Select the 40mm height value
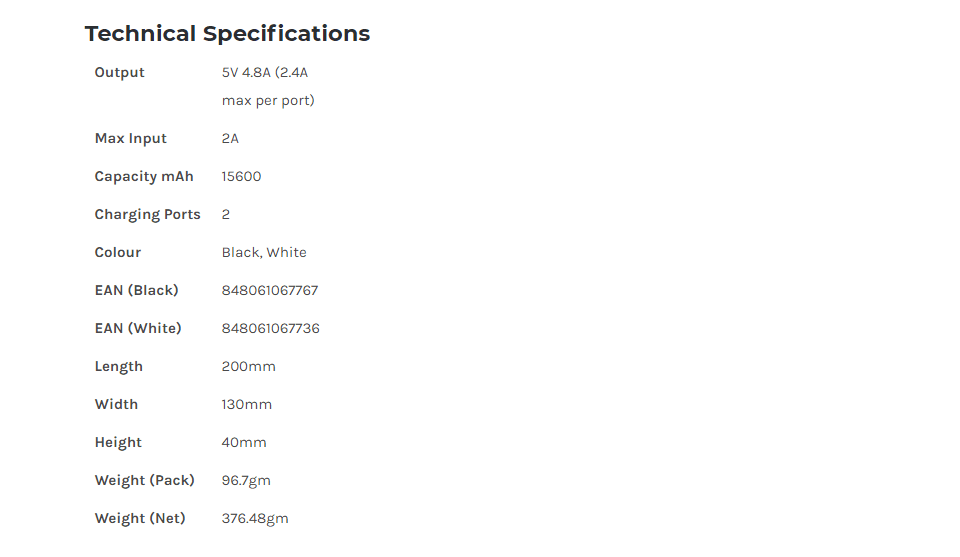The height and width of the screenshot is (557, 960). 244,442
